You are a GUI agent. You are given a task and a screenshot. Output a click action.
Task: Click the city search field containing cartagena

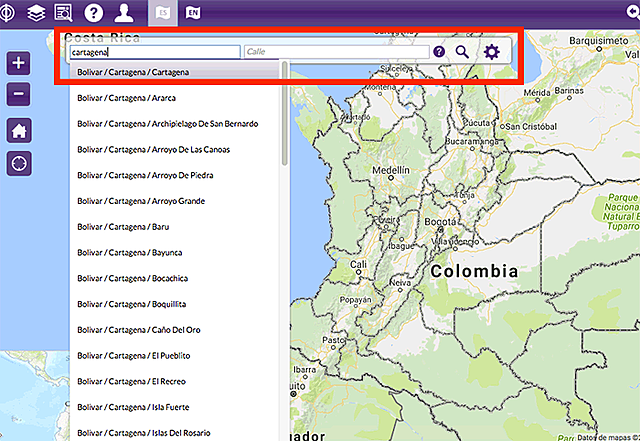[155, 52]
